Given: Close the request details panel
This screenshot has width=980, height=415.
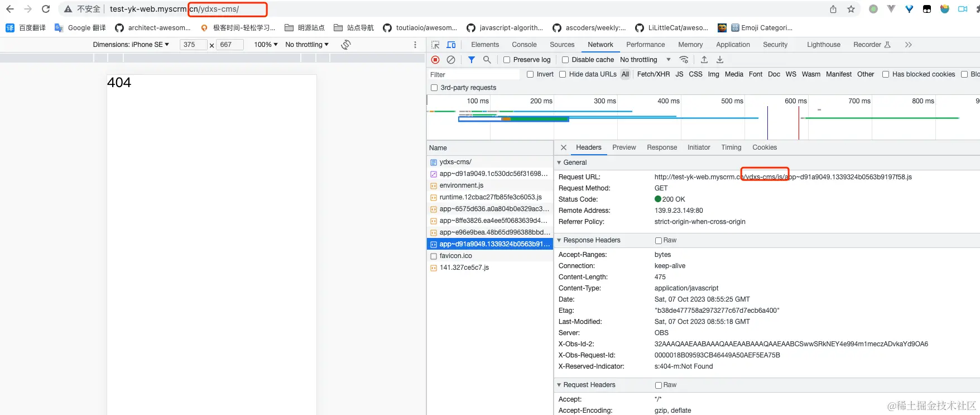Looking at the screenshot, I should click(x=564, y=147).
